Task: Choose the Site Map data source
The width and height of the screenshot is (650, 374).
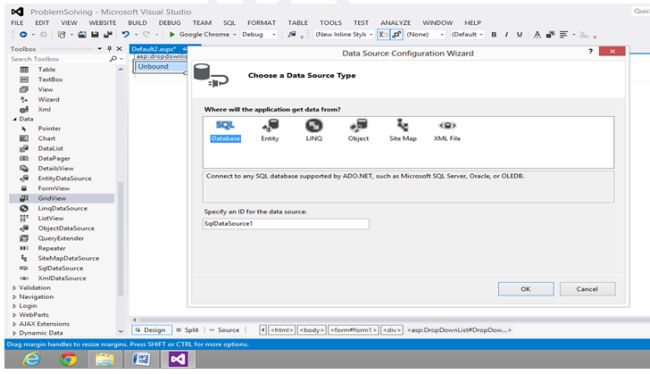Action: (403, 131)
